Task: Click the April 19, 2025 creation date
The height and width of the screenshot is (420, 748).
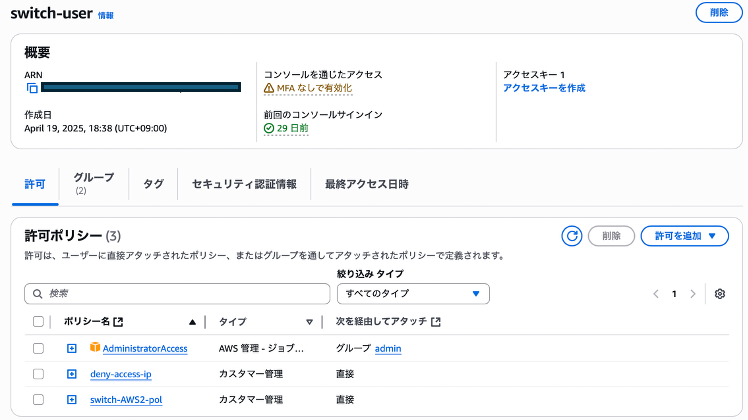Action: [x=95, y=128]
